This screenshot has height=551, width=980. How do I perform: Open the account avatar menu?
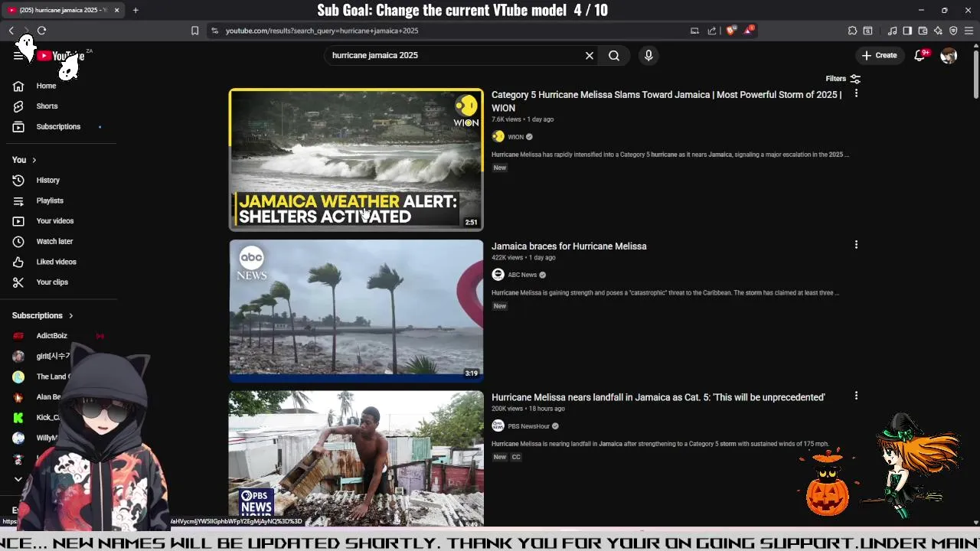(949, 55)
